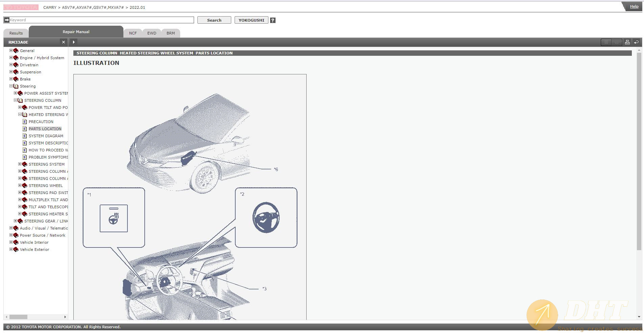
Task: Click the single-page view toggle in toolbar
Action: click(606, 42)
